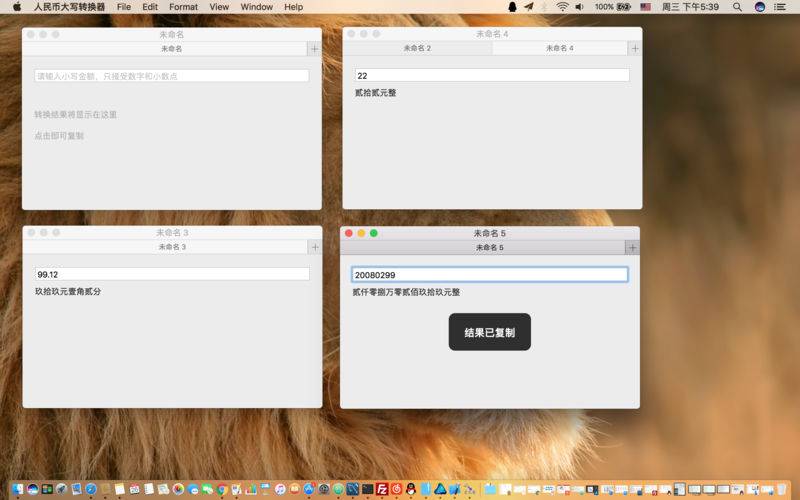Switch to the 未命名 2 tab
The image size is (800, 500).
417,48
